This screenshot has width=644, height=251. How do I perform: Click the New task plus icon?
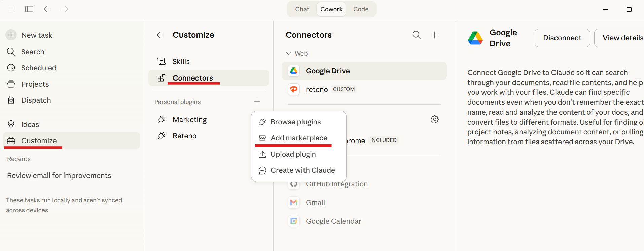click(x=11, y=35)
